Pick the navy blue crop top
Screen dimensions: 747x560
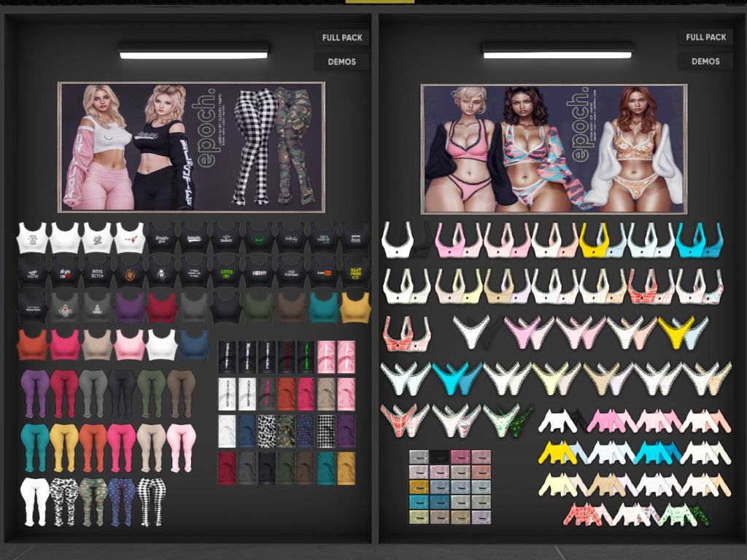coord(194,344)
